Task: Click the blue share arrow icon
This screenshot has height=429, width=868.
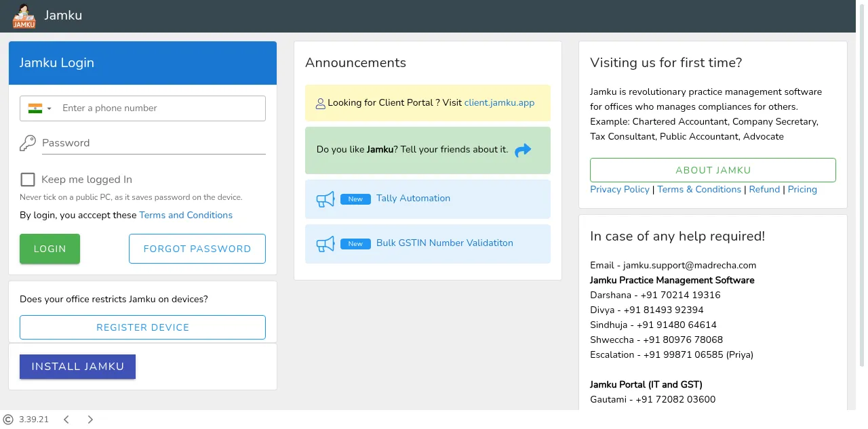Action: (523, 150)
